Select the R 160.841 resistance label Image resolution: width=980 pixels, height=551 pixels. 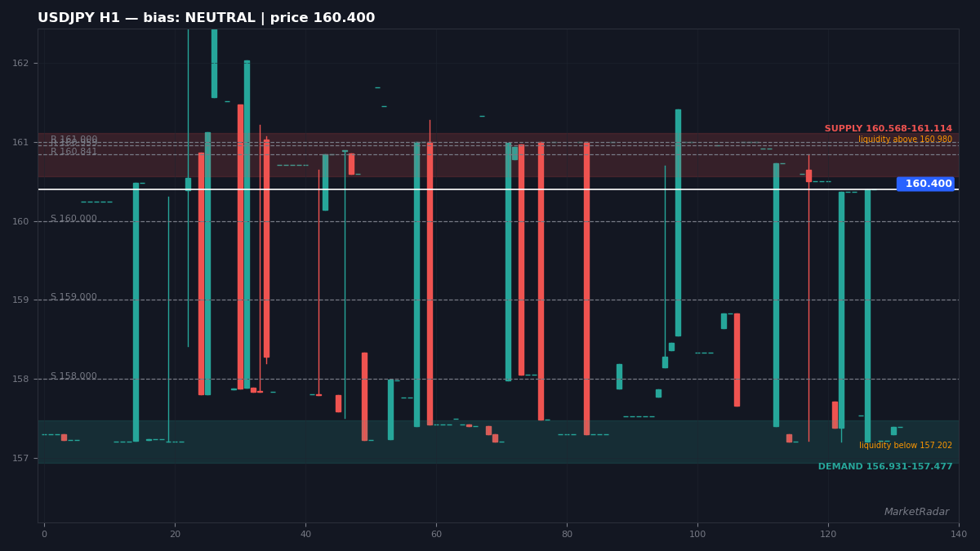tap(73, 152)
